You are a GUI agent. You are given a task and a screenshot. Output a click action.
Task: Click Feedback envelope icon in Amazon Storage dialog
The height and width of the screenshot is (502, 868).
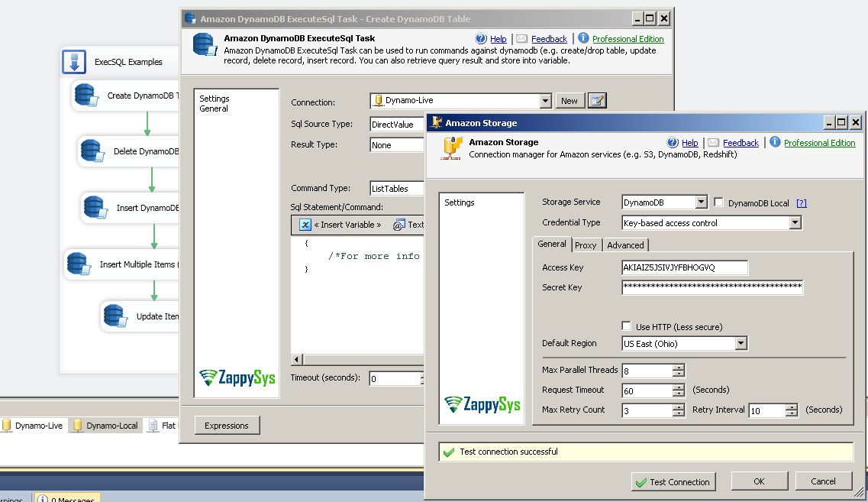pos(713,142)
